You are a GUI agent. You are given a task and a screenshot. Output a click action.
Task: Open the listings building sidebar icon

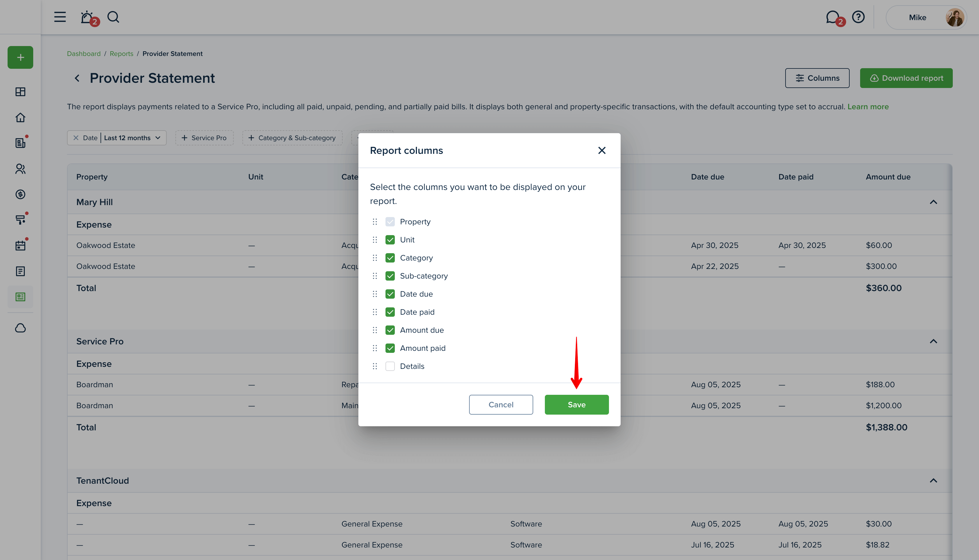tap(20, 143)
